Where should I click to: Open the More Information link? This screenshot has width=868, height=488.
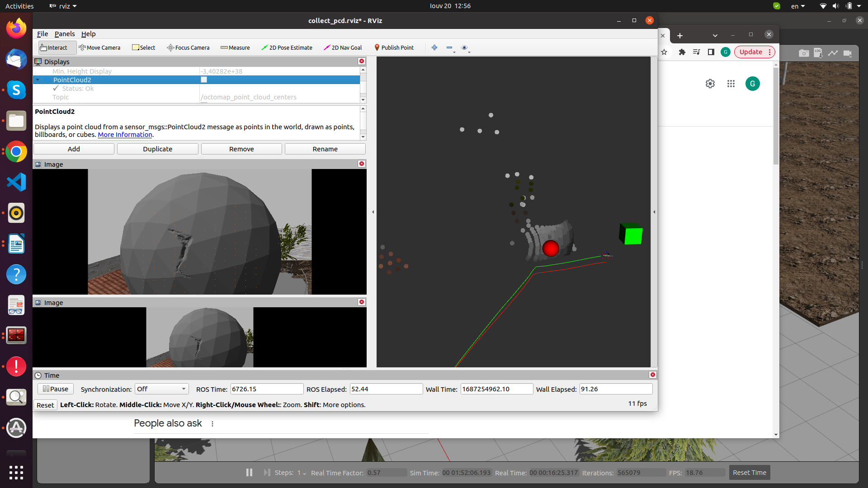coord(125,135)
